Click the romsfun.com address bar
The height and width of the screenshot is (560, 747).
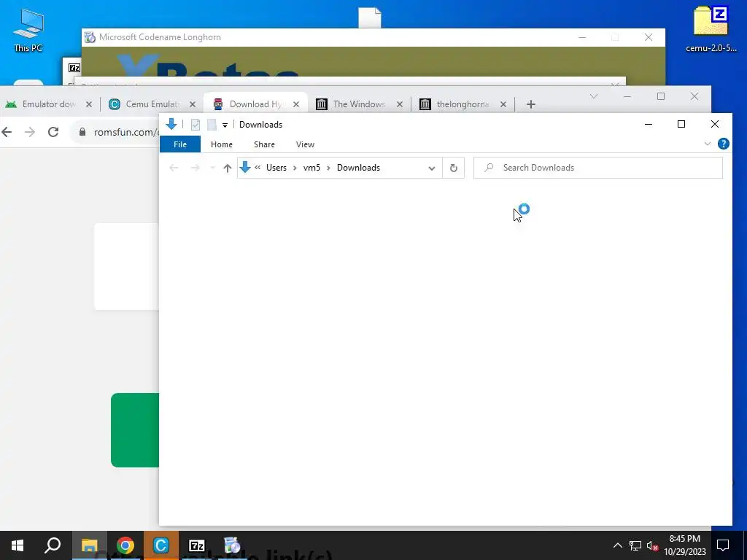tap(125, 132)
